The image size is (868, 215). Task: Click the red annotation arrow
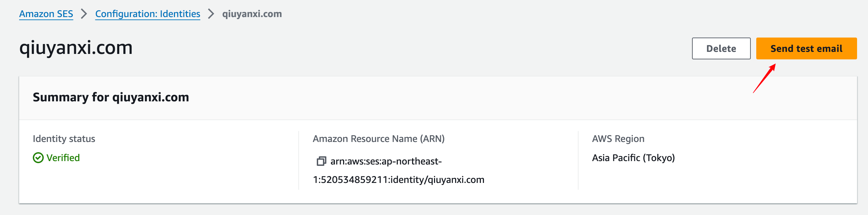tap(764, 78)
